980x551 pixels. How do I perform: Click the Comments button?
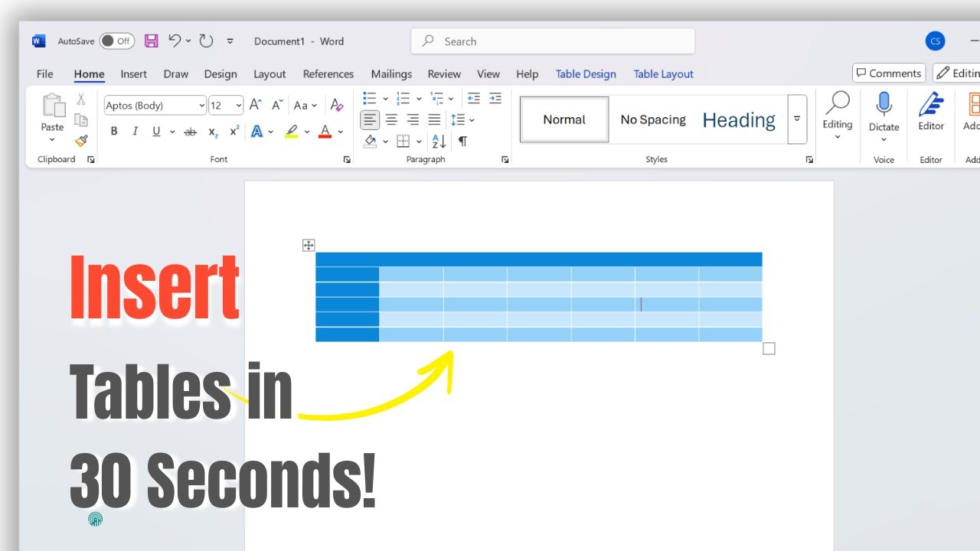(x=889, y=73)
